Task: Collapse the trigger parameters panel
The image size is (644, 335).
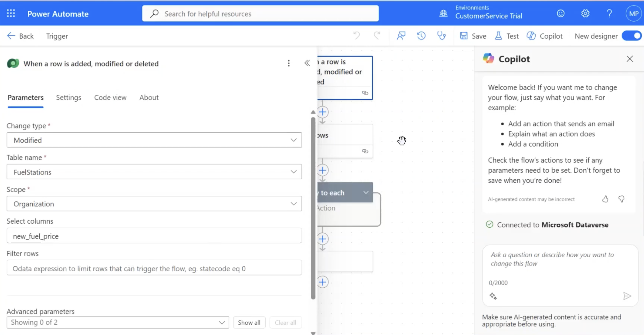Action: click(x=307, y=63)
